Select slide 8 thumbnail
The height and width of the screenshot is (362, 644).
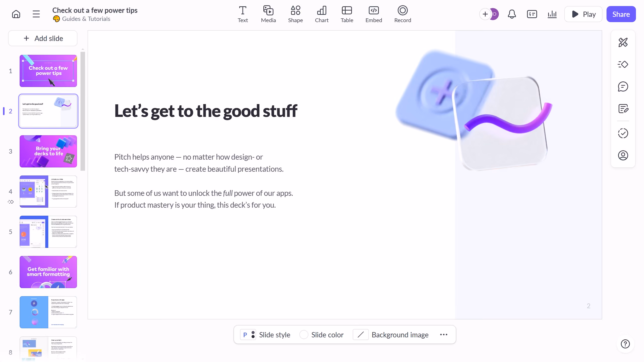click(48, 349)
